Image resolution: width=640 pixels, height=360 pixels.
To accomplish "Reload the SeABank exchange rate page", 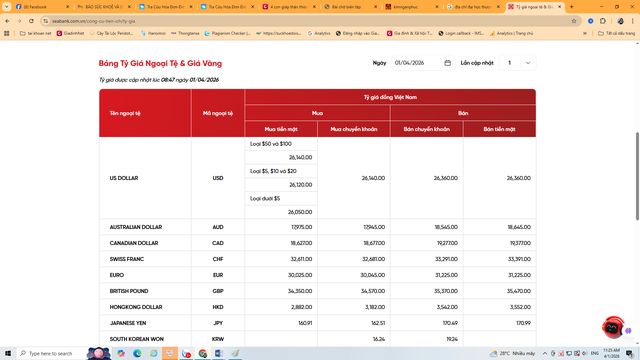I will pos(31,21).
